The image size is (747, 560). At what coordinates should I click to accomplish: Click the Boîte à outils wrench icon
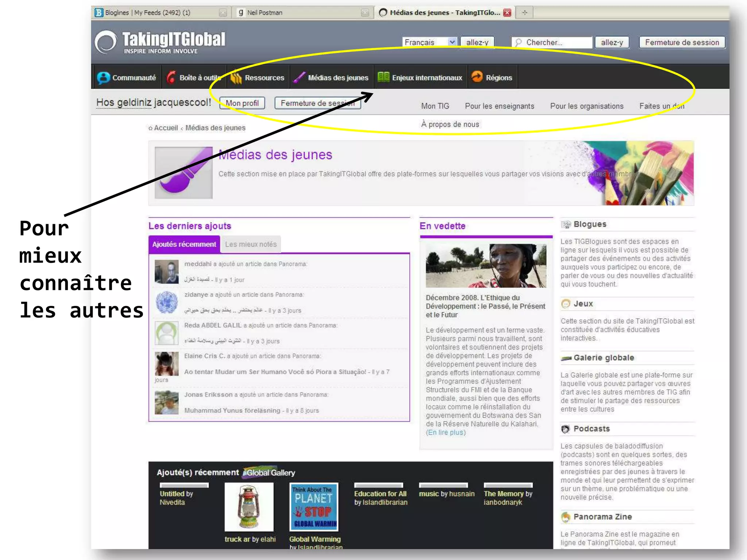[171, 77]
